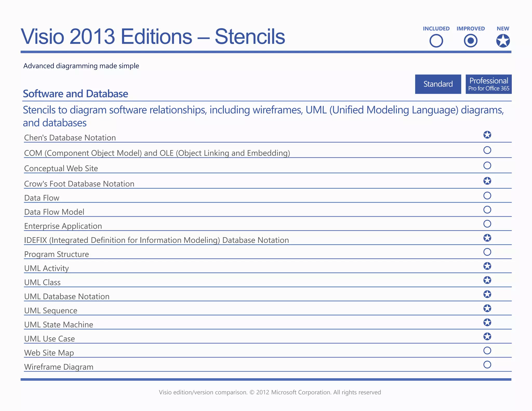The image size is (532, 411).
Task: Click the 'Web Site Map' text
Action: (x=49, y=353)
